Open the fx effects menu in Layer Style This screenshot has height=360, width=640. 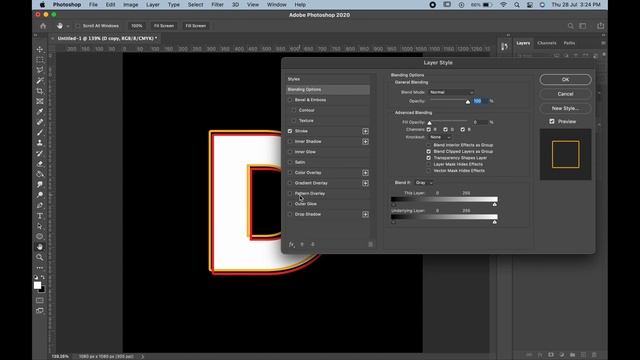pyautogui.click(x=291, y=244)
